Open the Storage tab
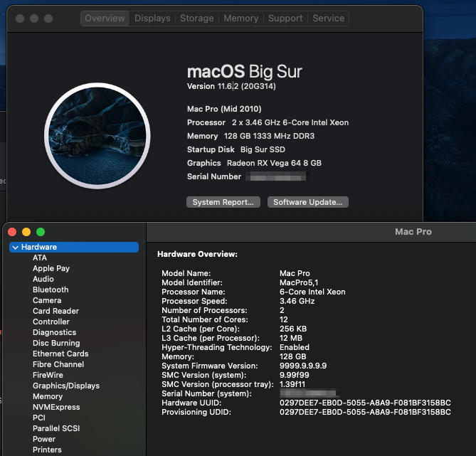The image size is (476, 456). [x=197, y=18]
